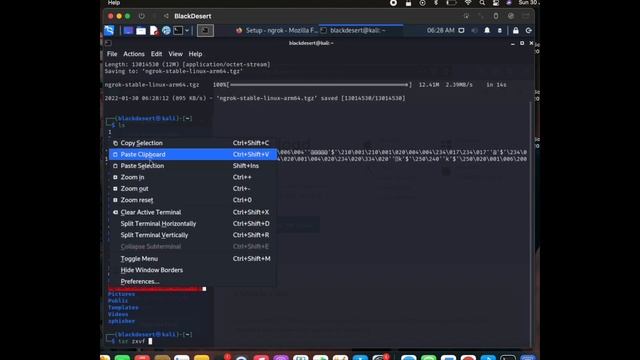Click the terminal vertical scrollbar
This screenshot has width=640, height=360.
531,223
